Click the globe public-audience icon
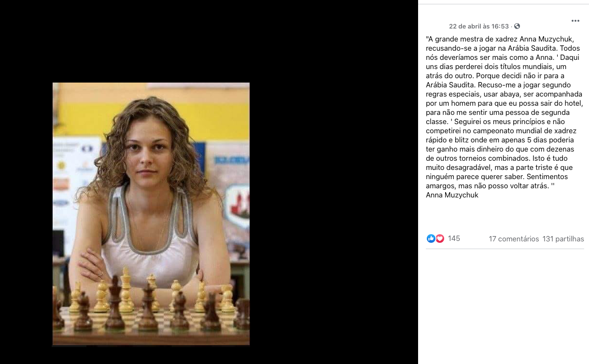Image resolution: width=589 pixels, height=364 pixels. 517,26
